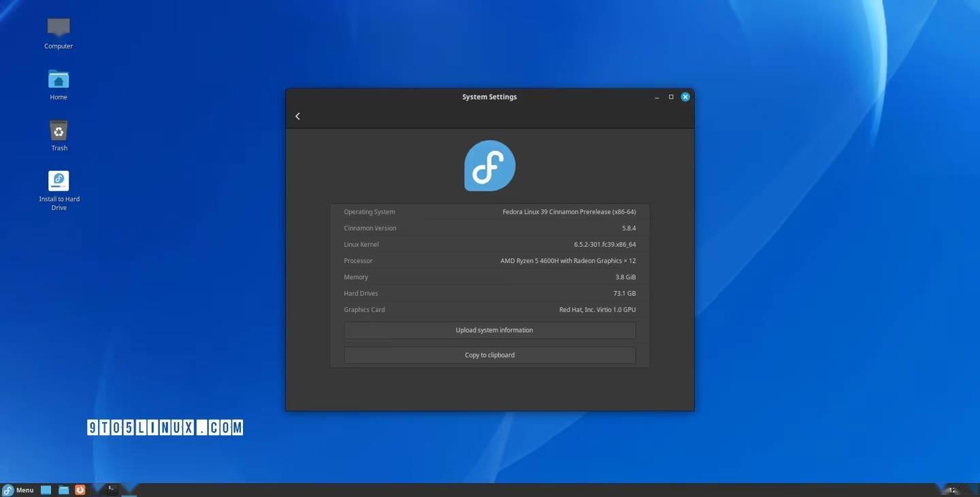Image resolution: width=980 pixels, height=497 pixels.
Task: Select the Processor label
Action: (x=358, y=261)
